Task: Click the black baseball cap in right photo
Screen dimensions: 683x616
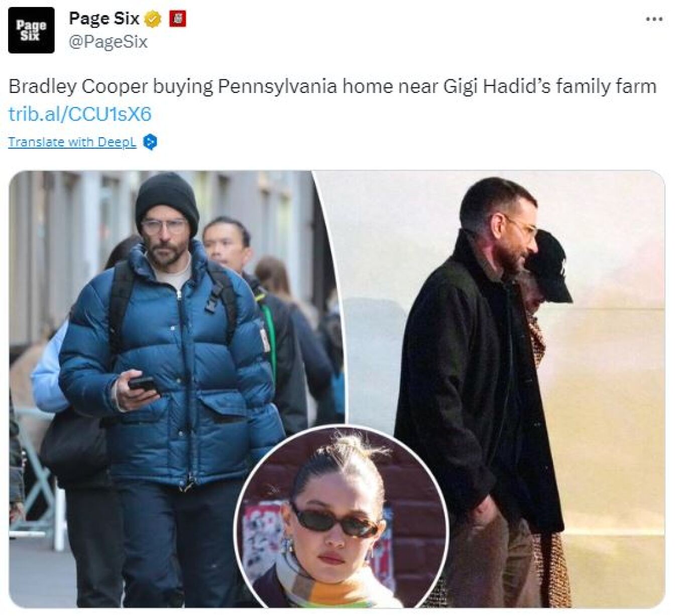Action: coord(550,266)
